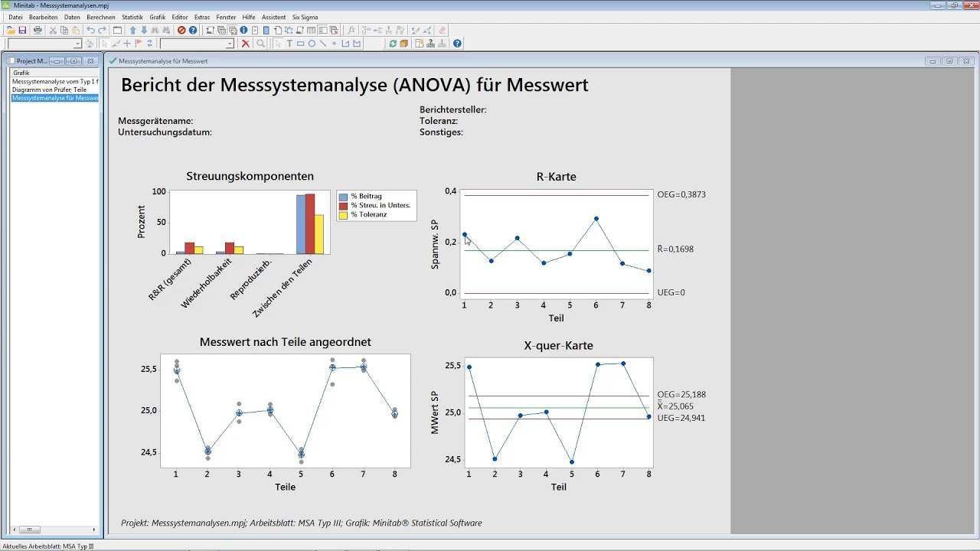This screenshot has height=551, width=980.
Task: Open the Assistent menu
Action: click(273, 17)
